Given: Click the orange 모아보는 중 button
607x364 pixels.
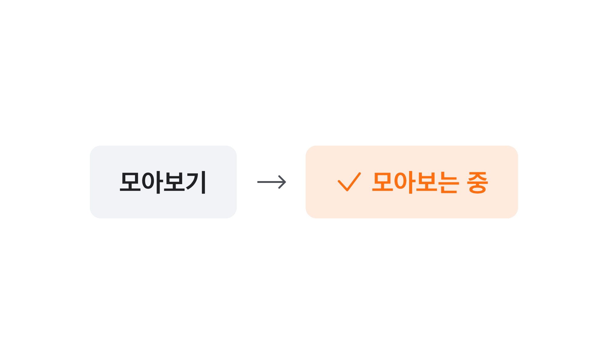Looking at the screenshot, I should point(412,182).
